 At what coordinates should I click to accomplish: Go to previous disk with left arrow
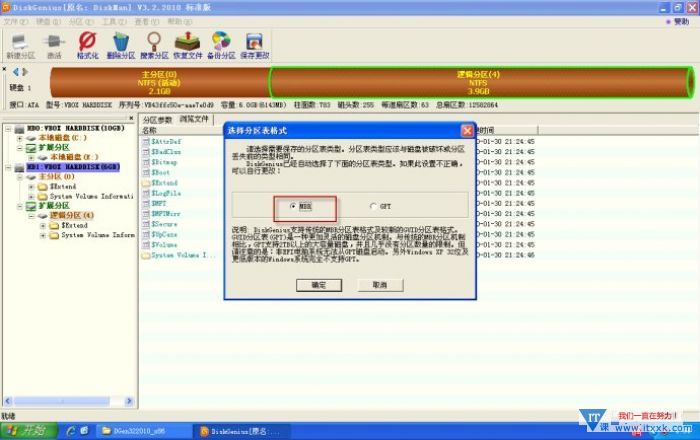(16, 72)
